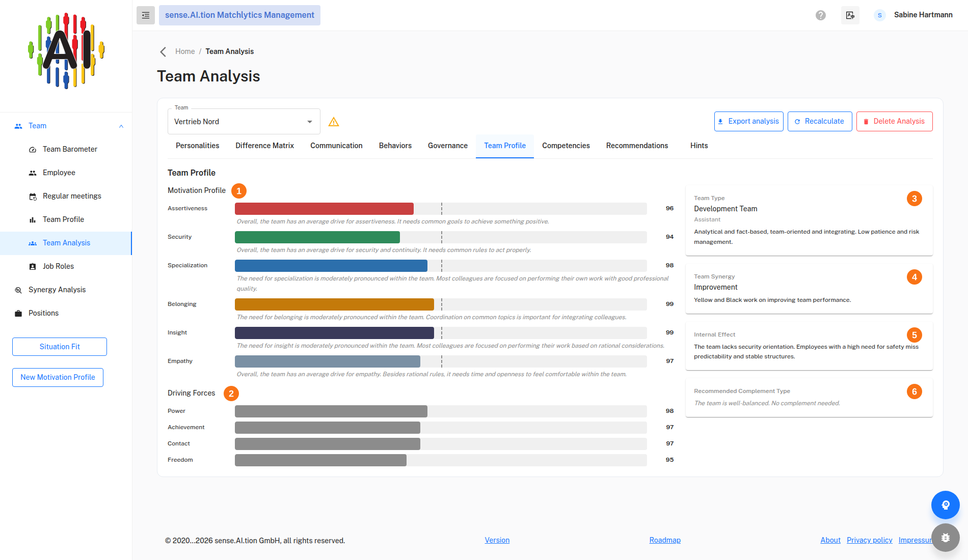Screen dimensions: 968x560
Task: Open the bug report floating button
Action: (946, 538)
